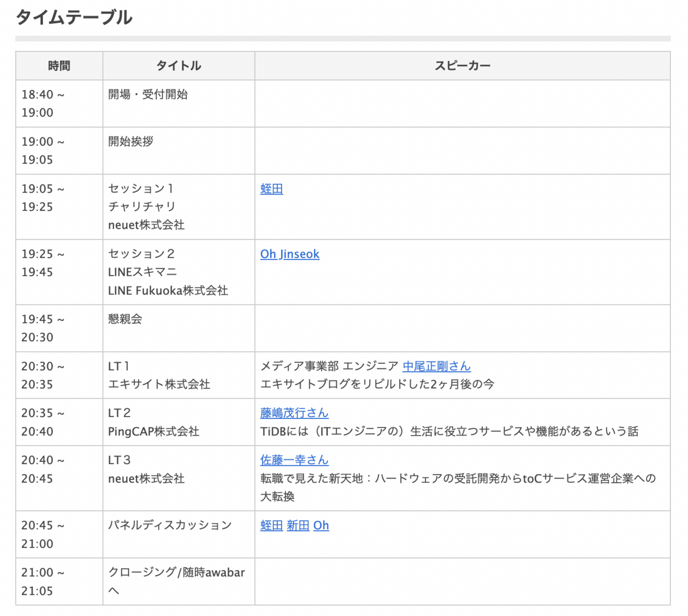Select the 20:30 ~ 20:35 time cell

59,375
